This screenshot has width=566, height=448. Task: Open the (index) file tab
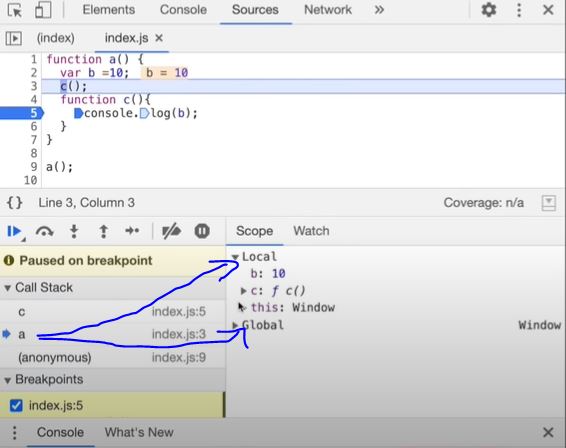click(56, 38)
